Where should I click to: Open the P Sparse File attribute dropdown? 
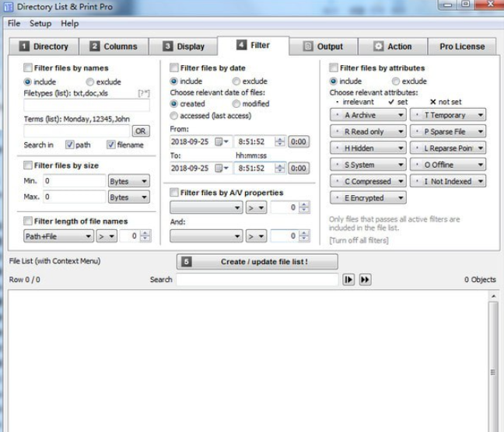448,131
